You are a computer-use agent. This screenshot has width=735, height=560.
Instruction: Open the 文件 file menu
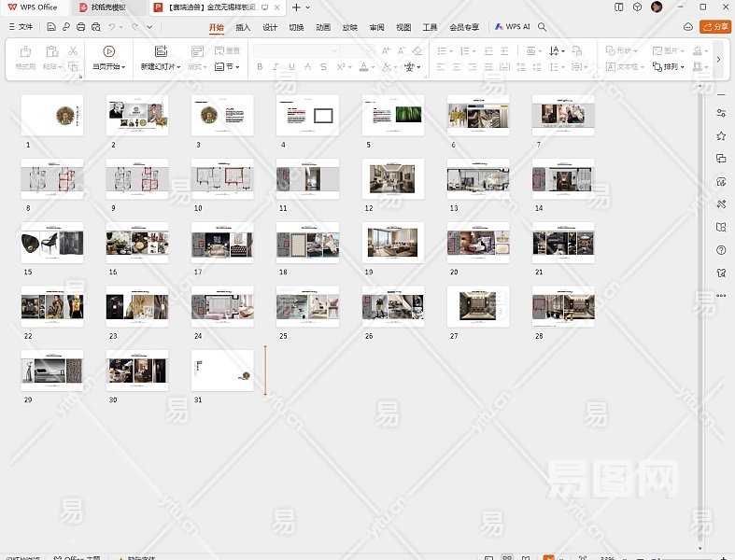pos(20,27)
